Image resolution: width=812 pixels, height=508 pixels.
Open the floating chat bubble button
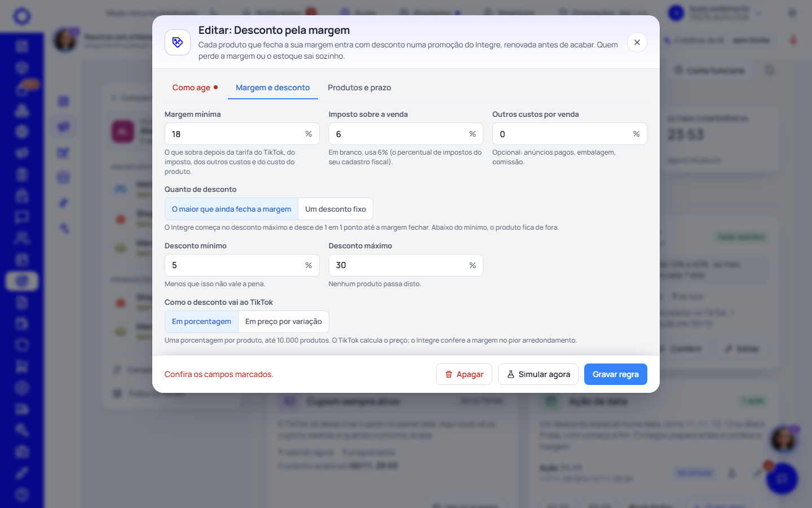pyautogui.click(x=782, y=479)
